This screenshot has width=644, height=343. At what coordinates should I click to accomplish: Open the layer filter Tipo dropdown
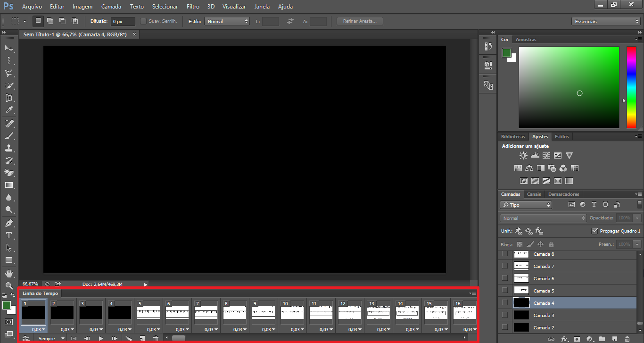pyautogui.click(x=526, y=205)
